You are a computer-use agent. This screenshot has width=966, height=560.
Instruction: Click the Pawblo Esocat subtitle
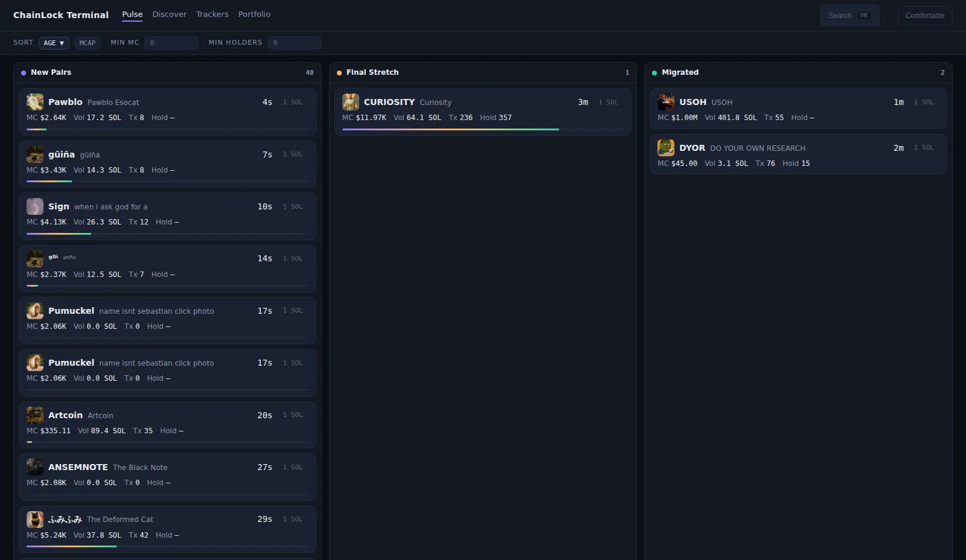point(113,103)
